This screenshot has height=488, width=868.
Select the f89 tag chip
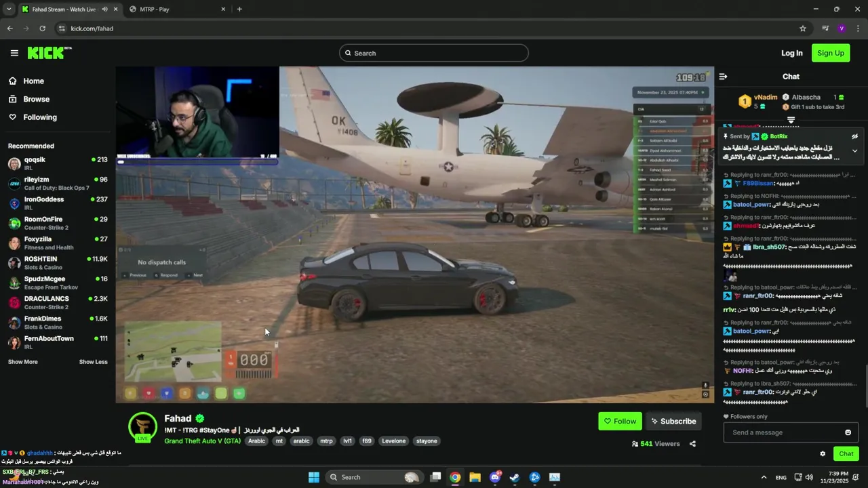tap(367, 441)
